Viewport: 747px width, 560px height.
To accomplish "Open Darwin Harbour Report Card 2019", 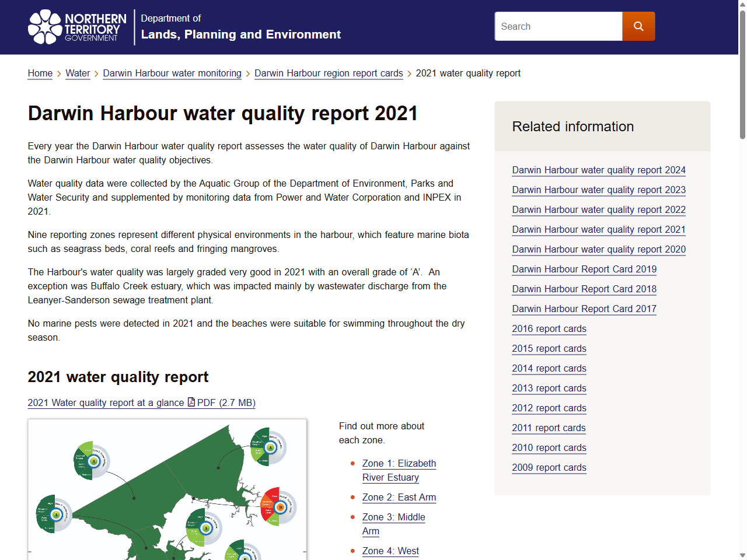I will [584, 269].
